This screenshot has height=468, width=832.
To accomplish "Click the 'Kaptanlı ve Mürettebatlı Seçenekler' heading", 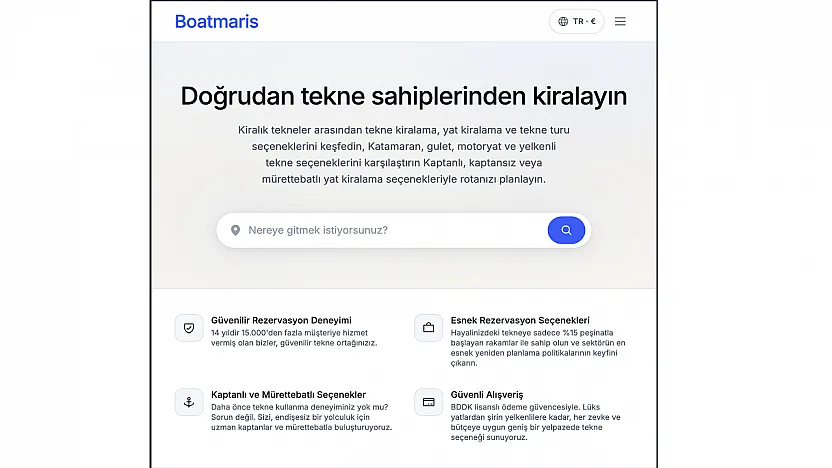I will 288,395.
